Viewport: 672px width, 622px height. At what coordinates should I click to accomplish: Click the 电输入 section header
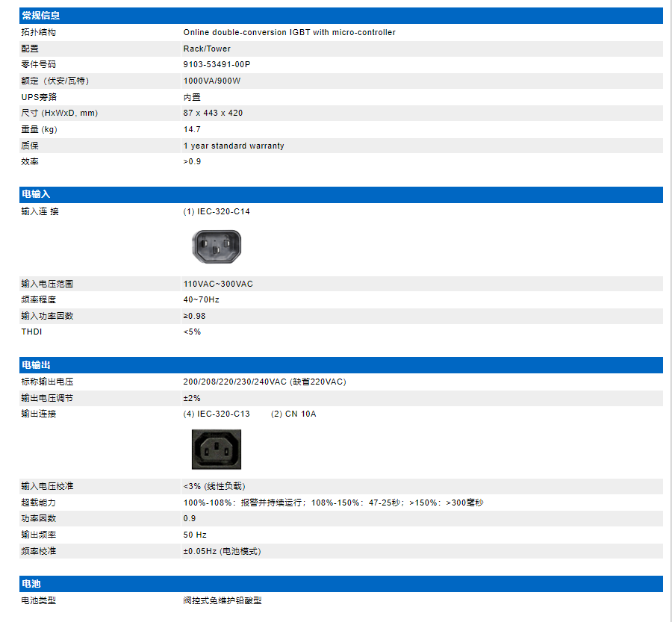(x=36, y=195)
